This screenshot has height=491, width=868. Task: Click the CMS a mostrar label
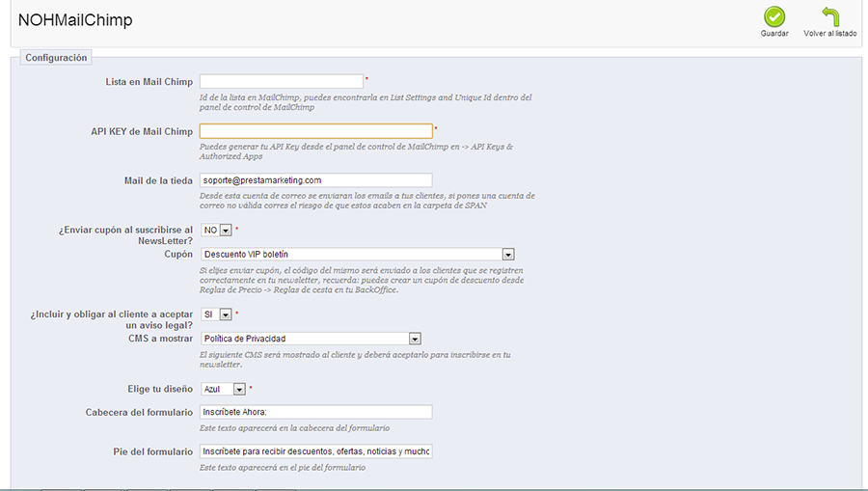pyautogui.click(x=160, y=339)
